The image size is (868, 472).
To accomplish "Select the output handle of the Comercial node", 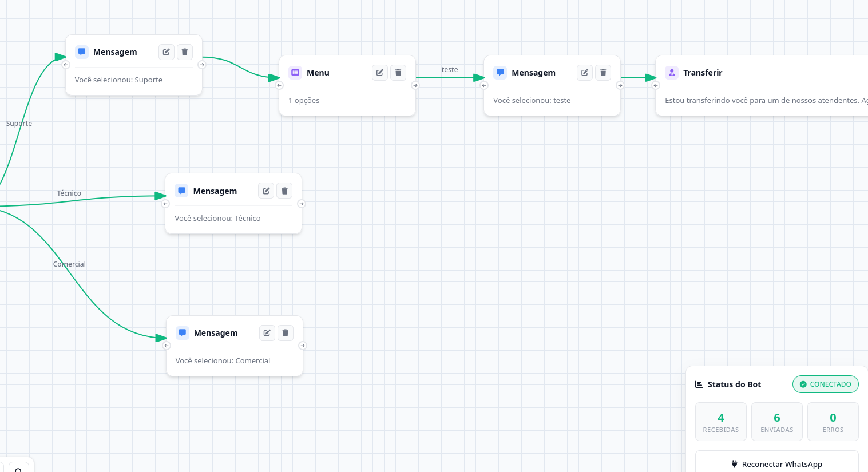I will [302, 346].
